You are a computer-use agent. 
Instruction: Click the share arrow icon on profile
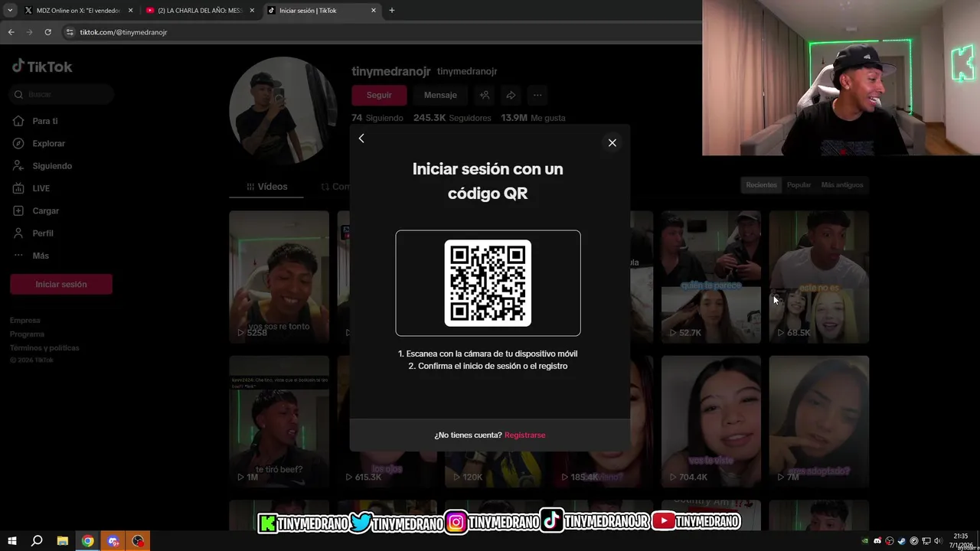pyautogui.click(x=511, y=95)
